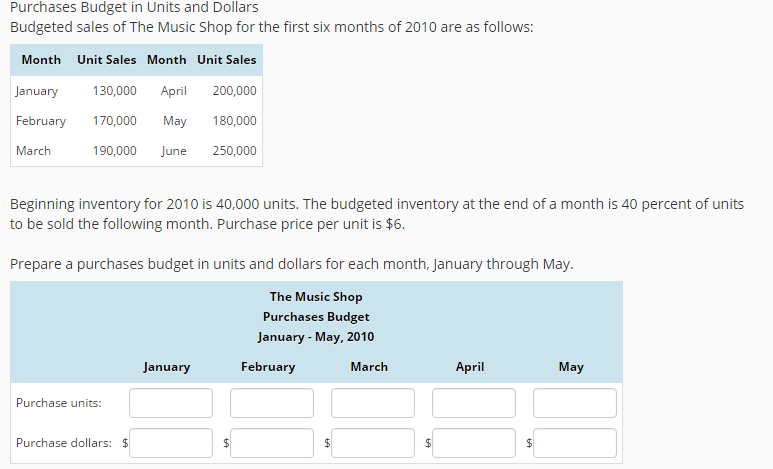Click the "Purchase dollars:" row label
Viewport: 773px width, 469px height.
click(x=64, y=443)
